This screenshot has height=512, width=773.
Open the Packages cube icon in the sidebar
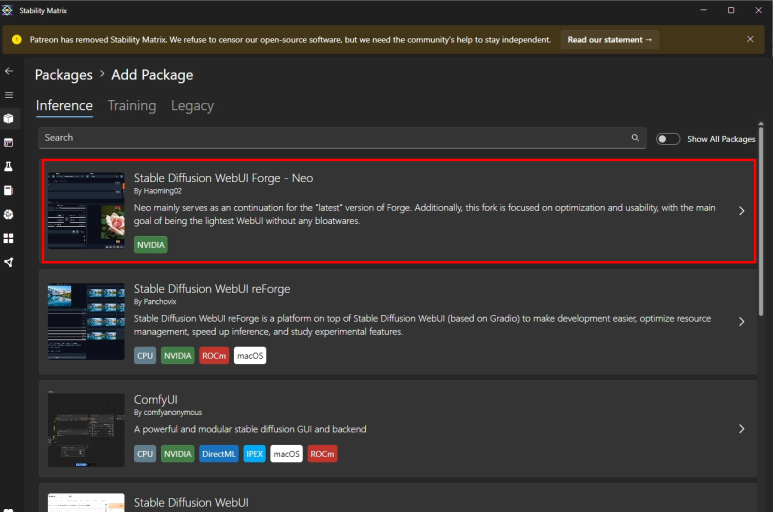[9, 119]
